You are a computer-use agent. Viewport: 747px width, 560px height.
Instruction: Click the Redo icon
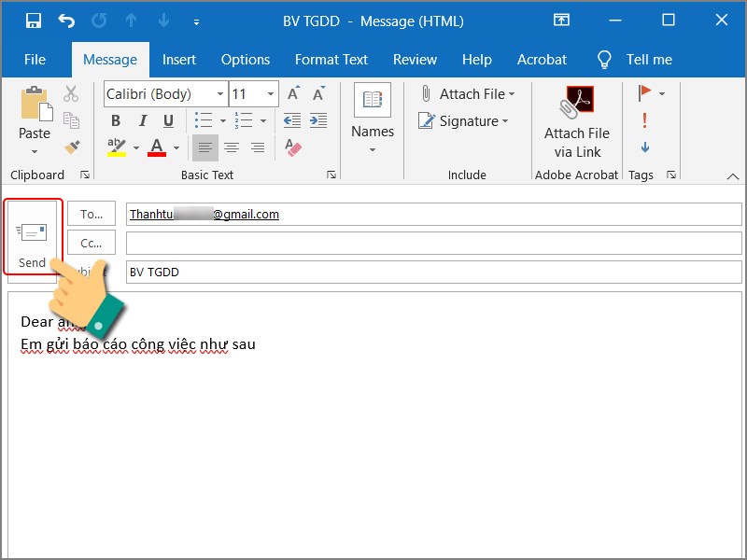coord(99,21)
